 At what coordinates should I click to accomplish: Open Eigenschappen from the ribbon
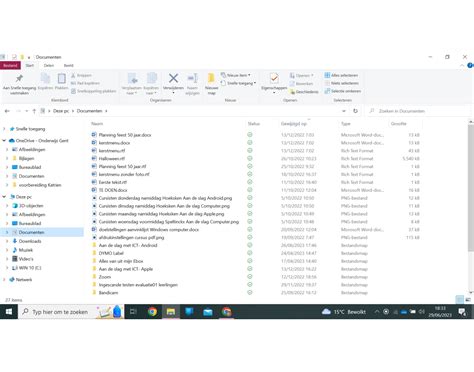[x=274, y=83]
